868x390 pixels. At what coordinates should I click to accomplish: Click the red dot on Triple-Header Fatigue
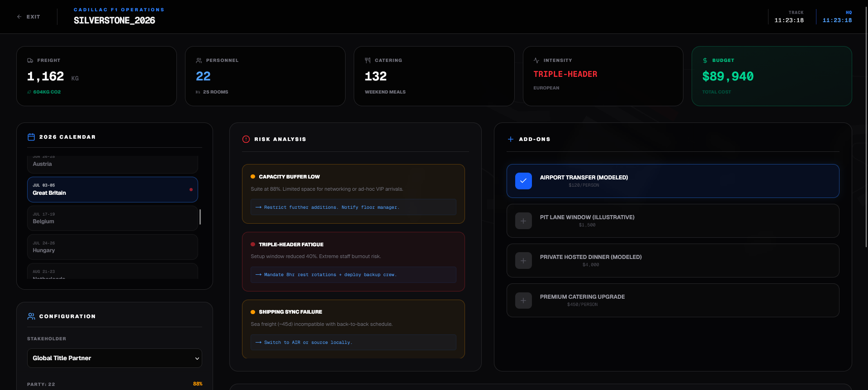(253, 244)
